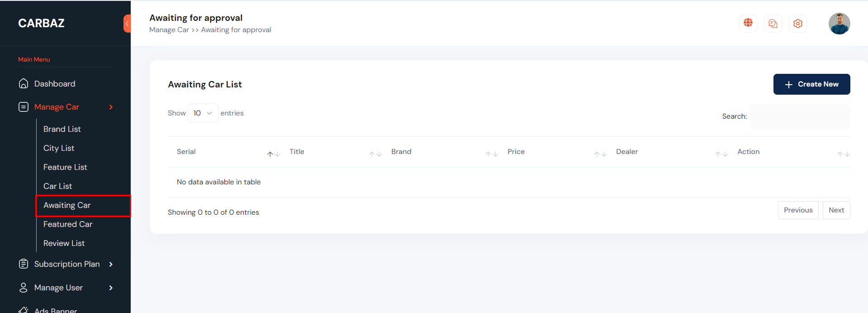
Task: Sort table by Price column arrows
Action: pos(600,154)
